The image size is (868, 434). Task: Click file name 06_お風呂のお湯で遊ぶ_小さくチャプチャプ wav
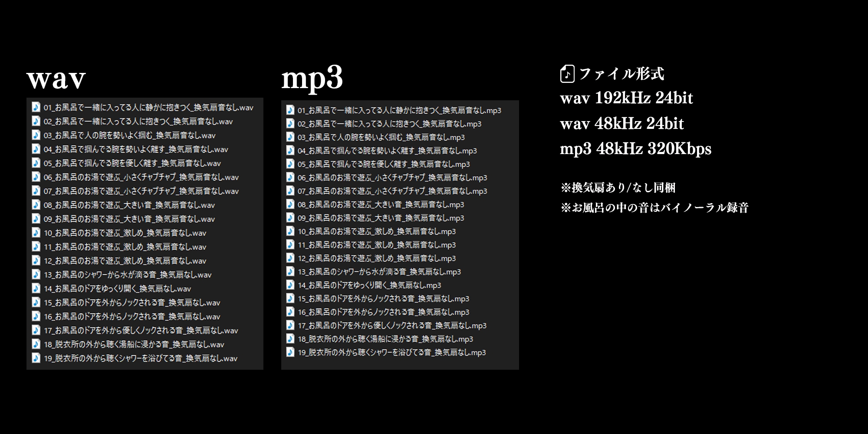tap(141, 177)
